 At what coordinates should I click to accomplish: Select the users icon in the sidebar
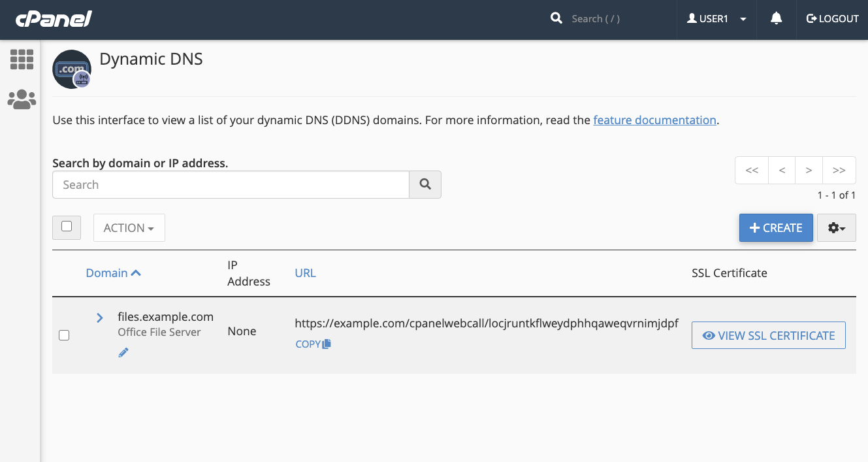[22, 99]
